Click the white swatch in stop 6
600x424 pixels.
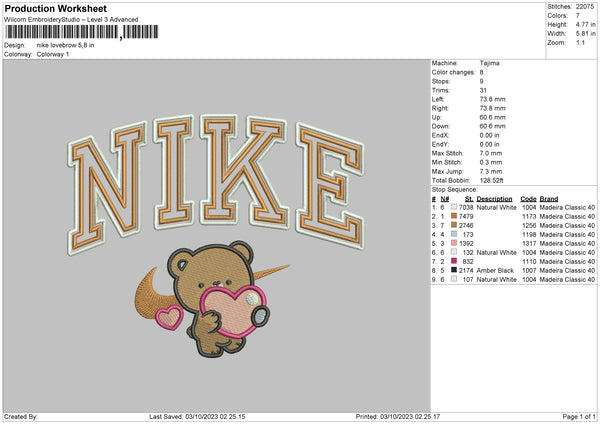[x=454, y=252]
